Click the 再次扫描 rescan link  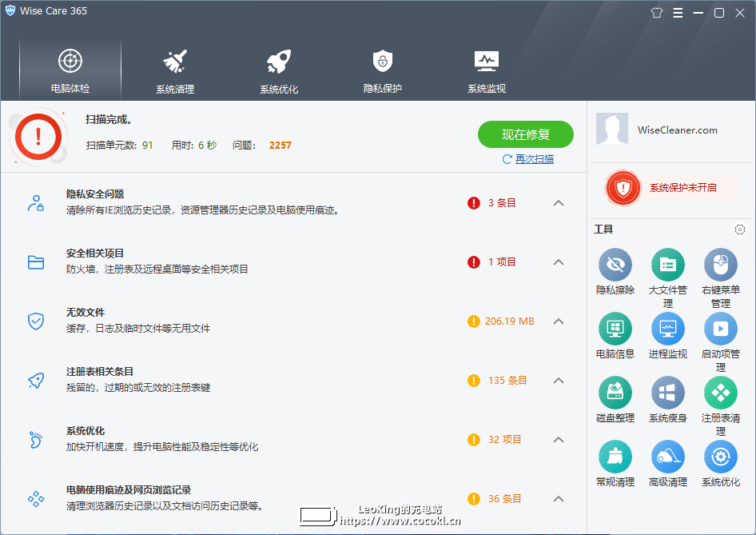(534, 159)
